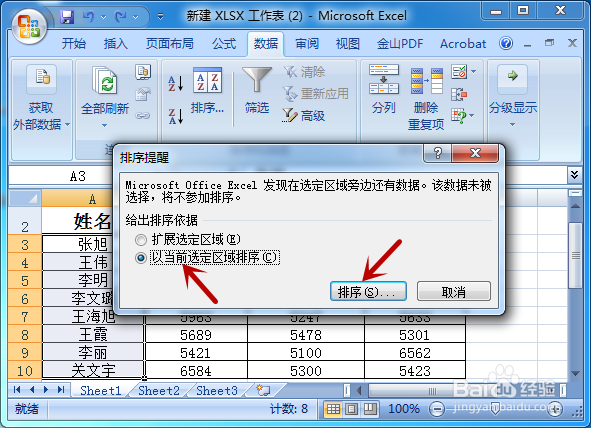This screenshot has width=591, height=428.
Task: Open the 开始 ribbon tab
Action: (74, 44)
